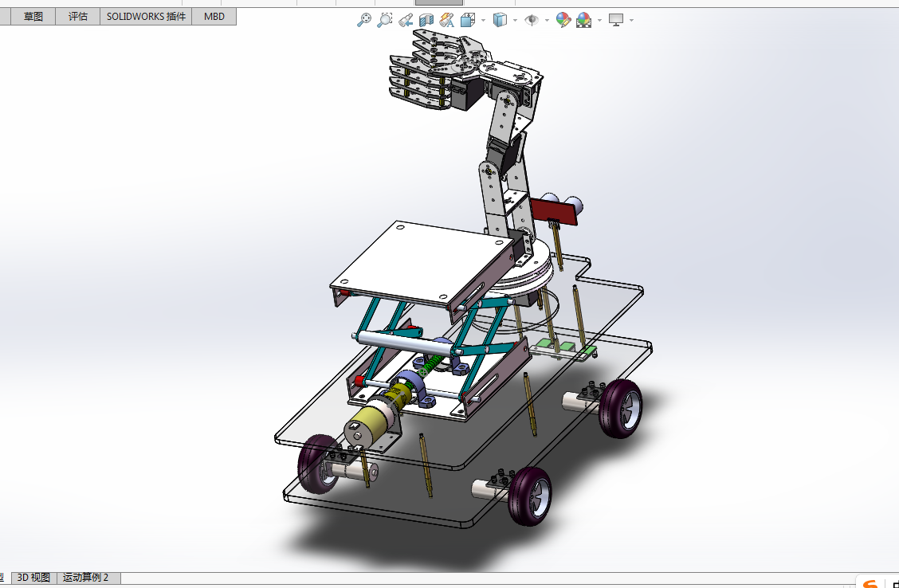Switch to the 草图 tab
Viewport: 899px width, 588px height.
[x=33, y=17]
